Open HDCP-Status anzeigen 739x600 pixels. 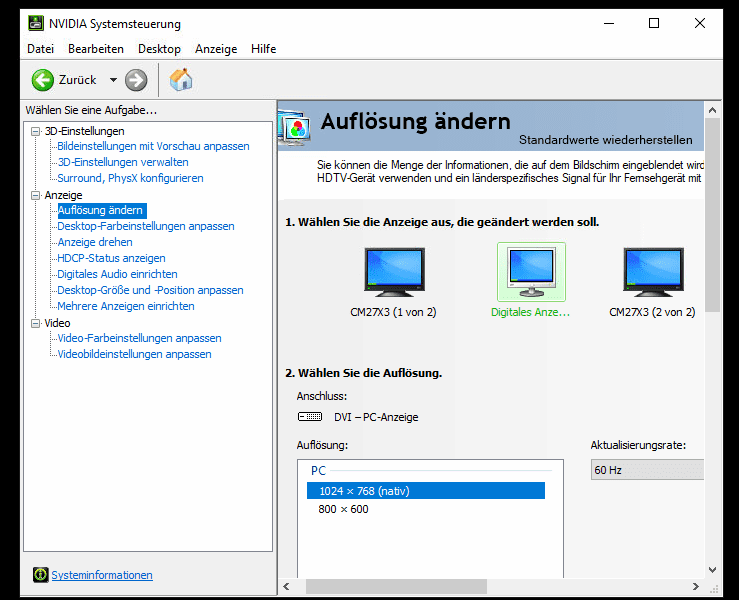(111, 258)
